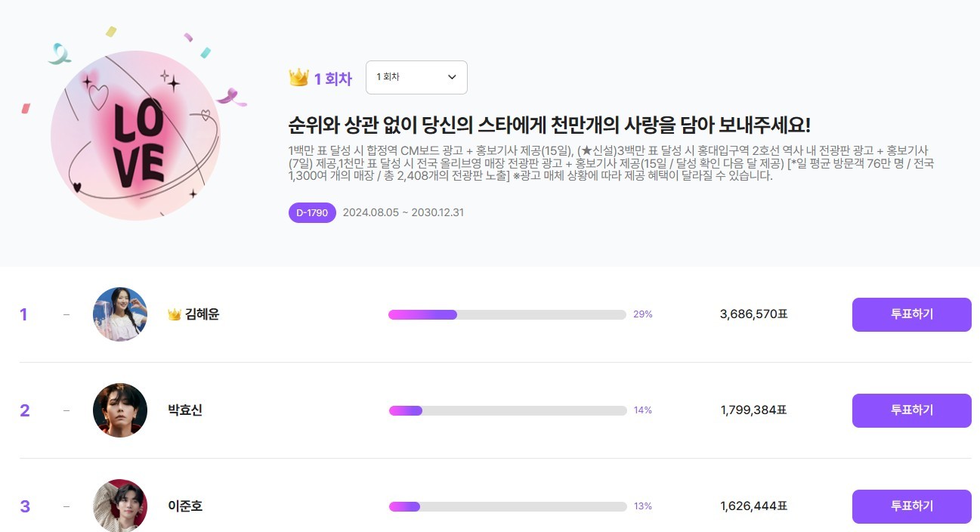Screen dimensions: 980x532
Task: Click the rank change dash beside rank 1
Action: pos(65,314)
